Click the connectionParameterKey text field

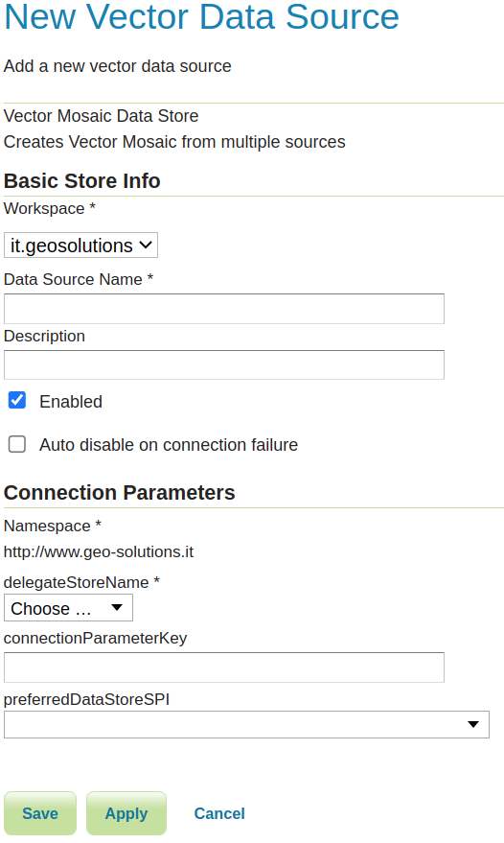(x=224, y=667)
